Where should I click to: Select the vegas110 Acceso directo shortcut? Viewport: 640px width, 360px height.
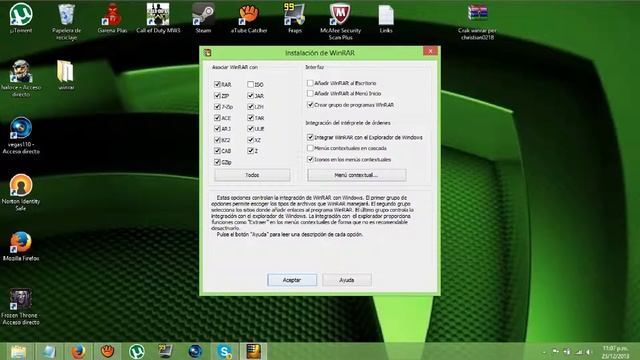(21, 136)
